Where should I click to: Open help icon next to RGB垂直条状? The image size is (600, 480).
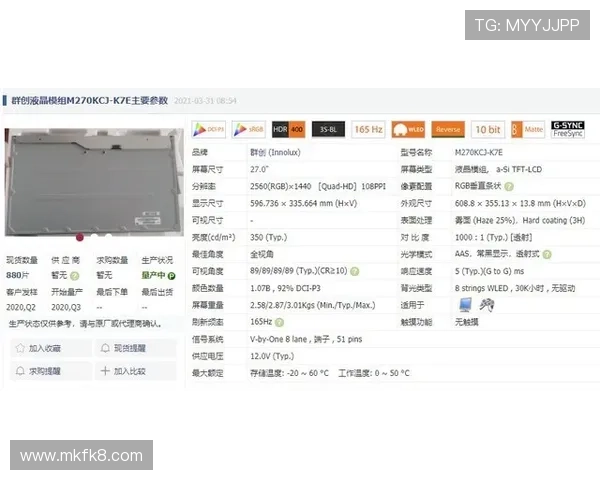[509, 186]
